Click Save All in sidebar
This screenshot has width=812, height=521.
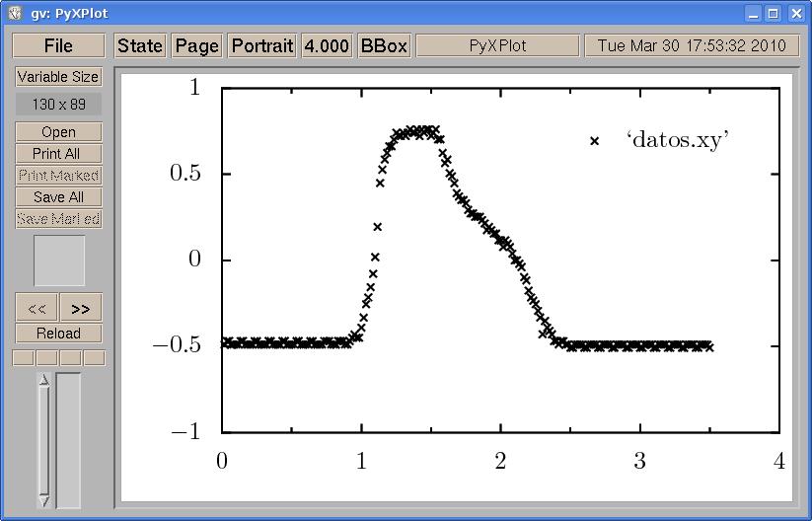coord(58,197)
